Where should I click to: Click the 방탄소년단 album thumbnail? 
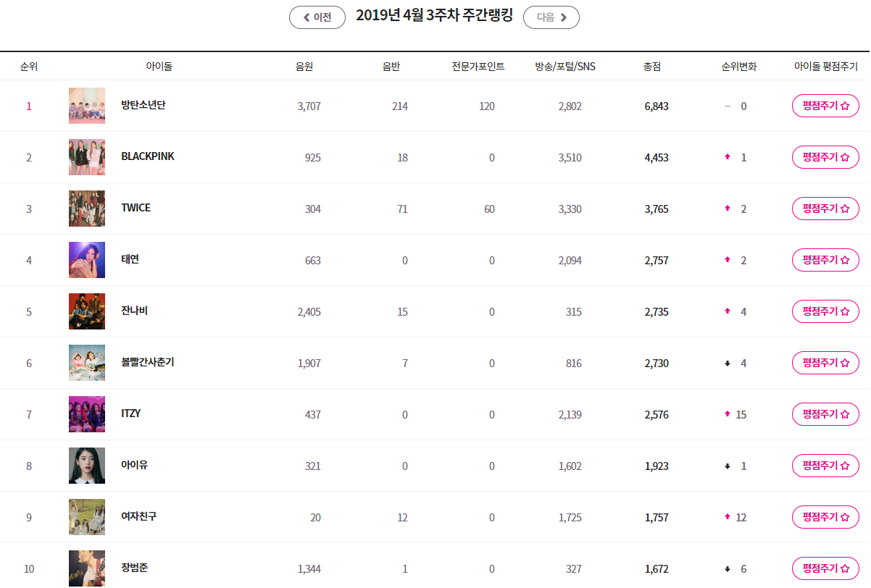tap(87, 106)
